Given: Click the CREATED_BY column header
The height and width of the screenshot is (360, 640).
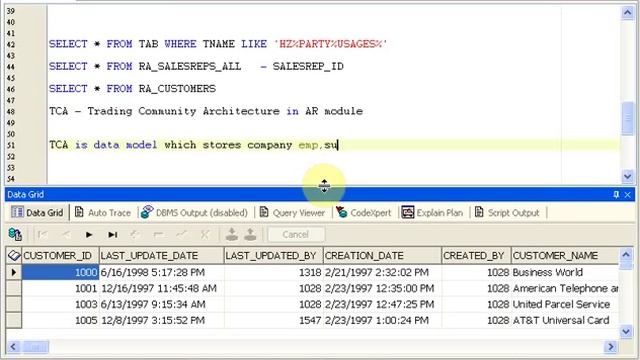Looking at the screenshot, I should (x=476, y=256).
